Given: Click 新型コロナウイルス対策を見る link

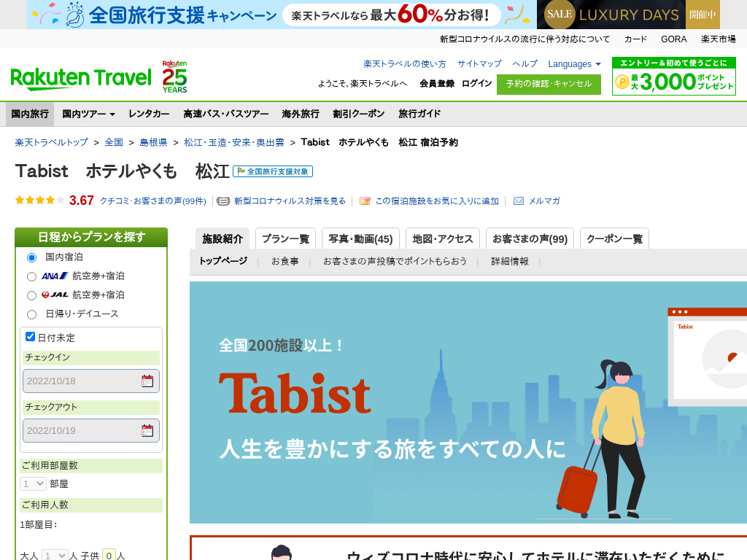Looking at the screenshot, I should pyautogui.click(x=290, y=201).
